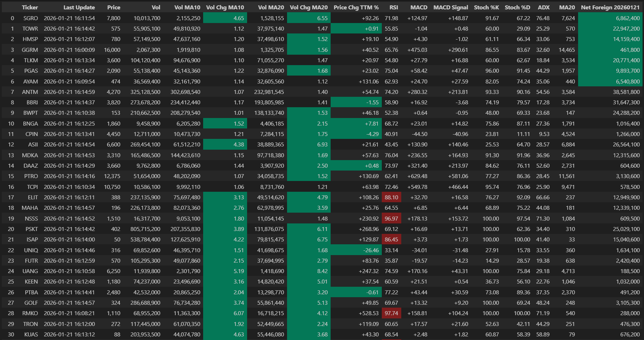Viewport: 644px width, 340px height.
Task: Click the Price Chg TTM % header
Action: (x=356, y=7)
